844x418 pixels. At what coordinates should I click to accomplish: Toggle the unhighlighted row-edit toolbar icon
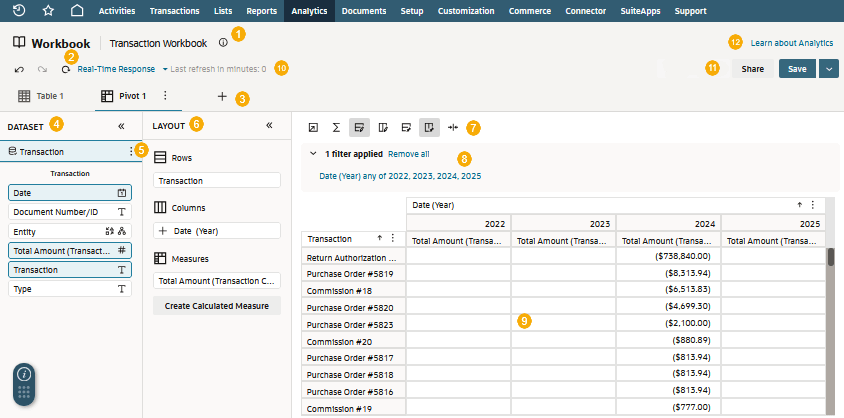tap(406, 127)
